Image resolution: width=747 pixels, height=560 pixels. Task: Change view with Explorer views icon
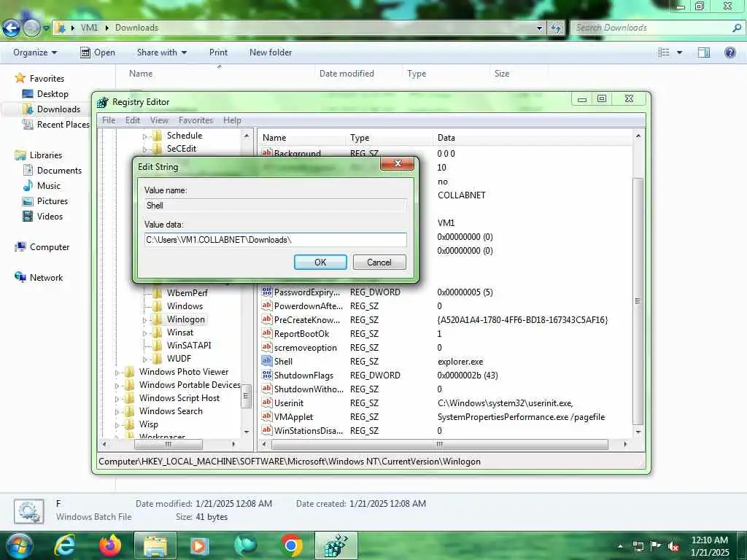coord(664,52)
